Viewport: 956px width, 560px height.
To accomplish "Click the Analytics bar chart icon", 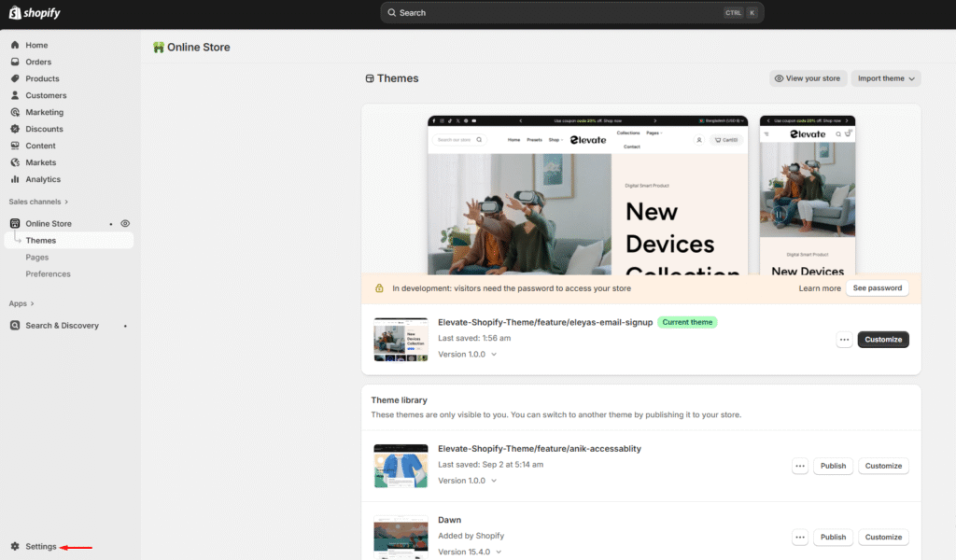I will point(15,179).
